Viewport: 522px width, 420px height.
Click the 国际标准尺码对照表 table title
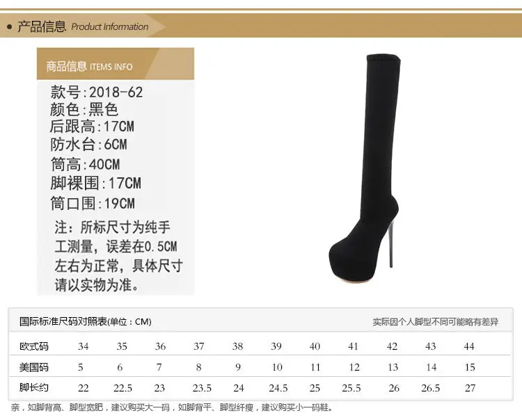click(x=85, y=321)
